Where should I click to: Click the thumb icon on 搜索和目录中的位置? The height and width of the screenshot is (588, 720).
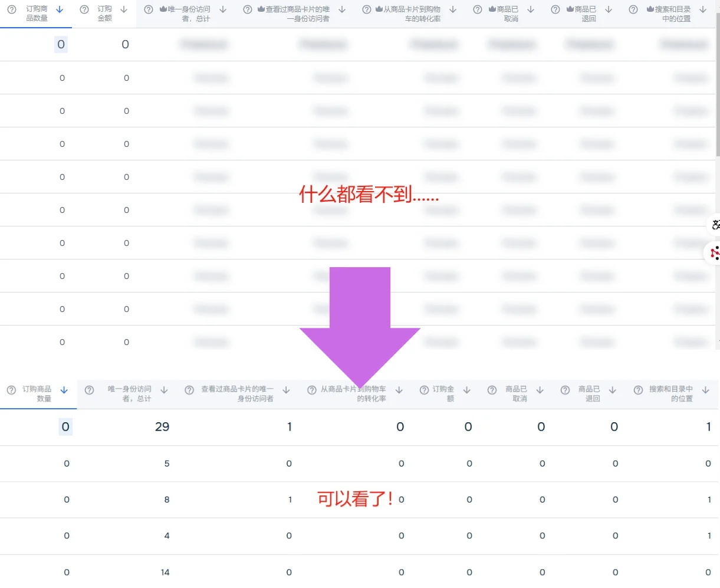(x=649, y=9)
